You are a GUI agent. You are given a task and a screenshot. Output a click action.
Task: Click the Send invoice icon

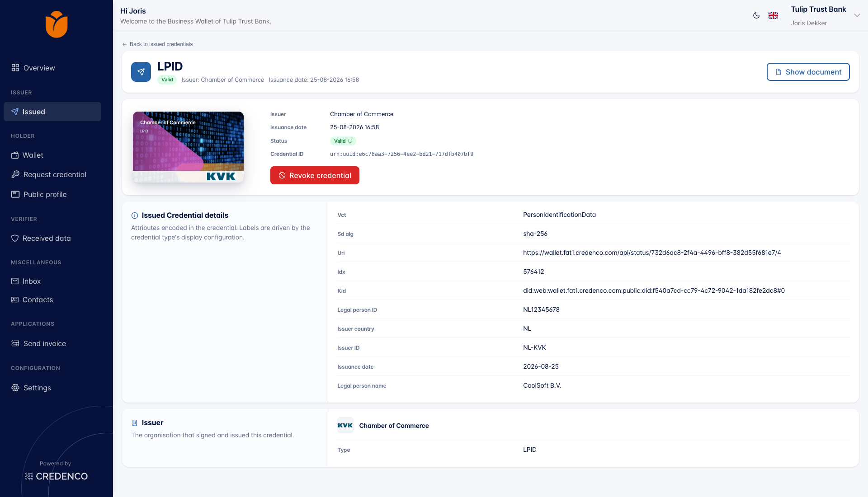pyautogui.click(x=15, y=343)
